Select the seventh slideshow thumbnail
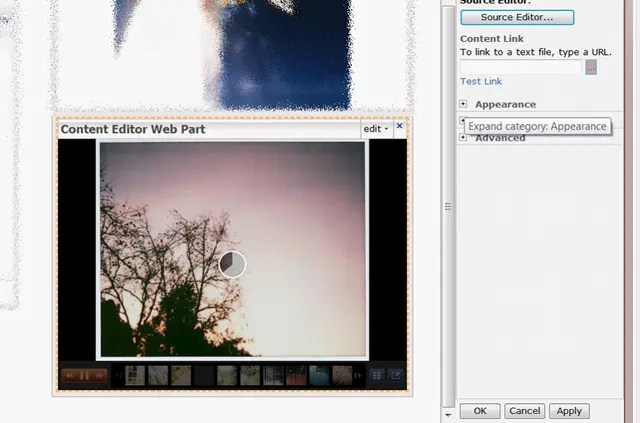Image resolution: width=640 pixels, height=423 pixels. pyautogui.click(x=273, y=375)
